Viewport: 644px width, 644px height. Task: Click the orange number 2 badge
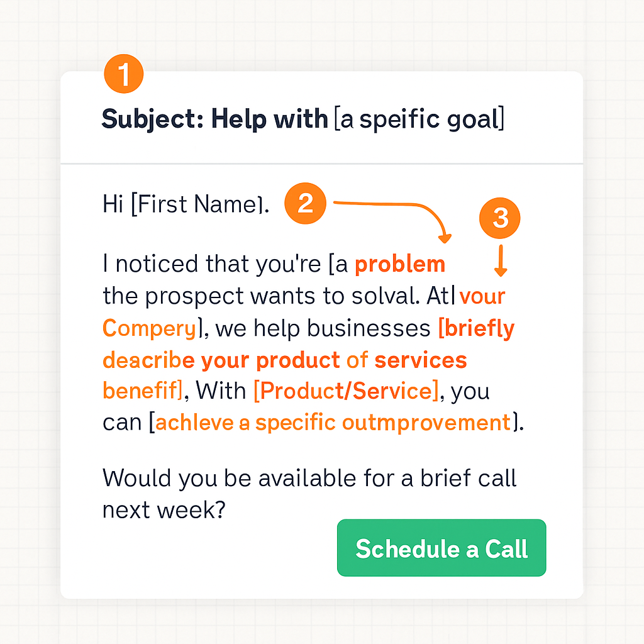click(305, 204)
